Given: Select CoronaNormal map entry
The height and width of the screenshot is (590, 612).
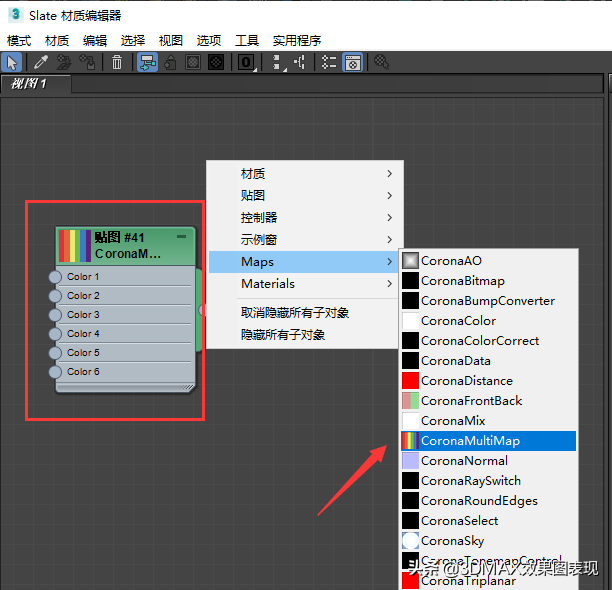Looking at the screenshot, I should coord(488,461).
